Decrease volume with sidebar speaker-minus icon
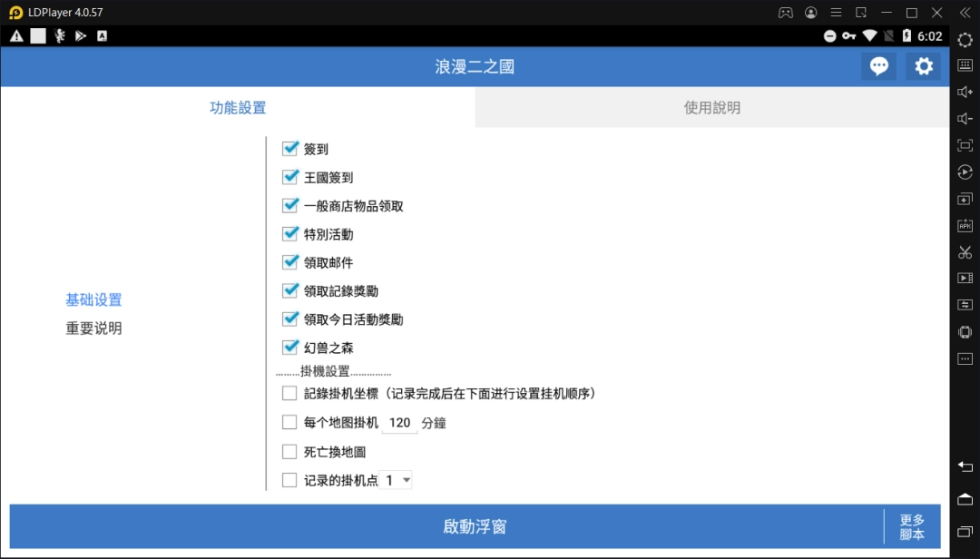Image resolution: width=980 pixels, height=559 pixels. pyautogui.click(x=965, y=119)
